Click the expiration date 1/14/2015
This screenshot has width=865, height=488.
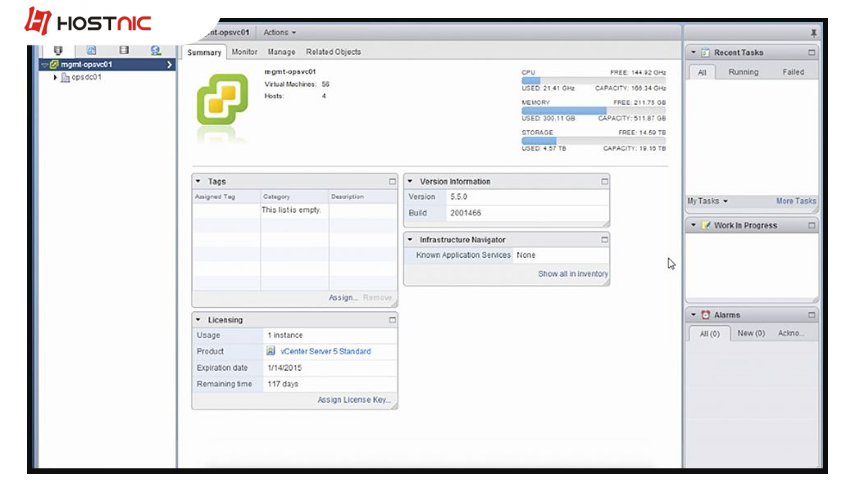[x=284, y=368]
